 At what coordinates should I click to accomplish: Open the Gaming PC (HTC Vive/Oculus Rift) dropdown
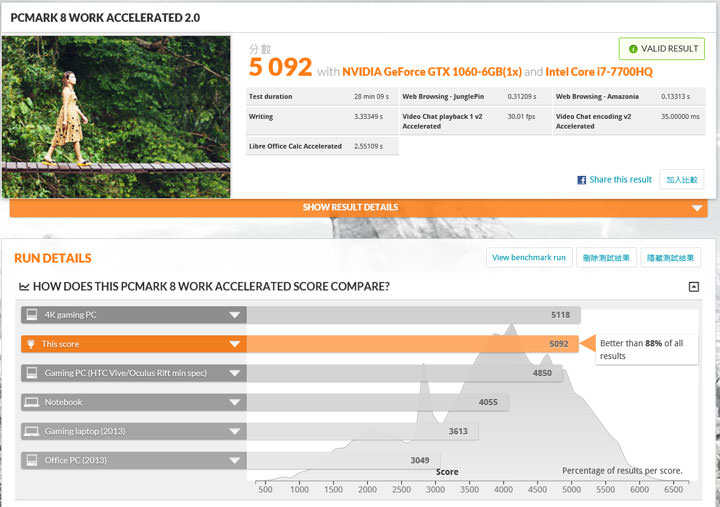tap(235, 373)
